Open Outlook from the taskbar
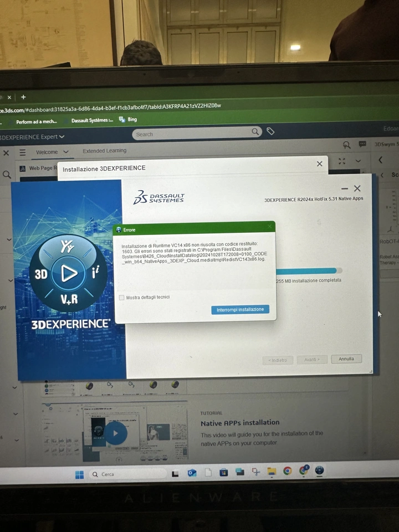Image resolution: width=399 pixels, height=532 pixels. tap(192, 473)
